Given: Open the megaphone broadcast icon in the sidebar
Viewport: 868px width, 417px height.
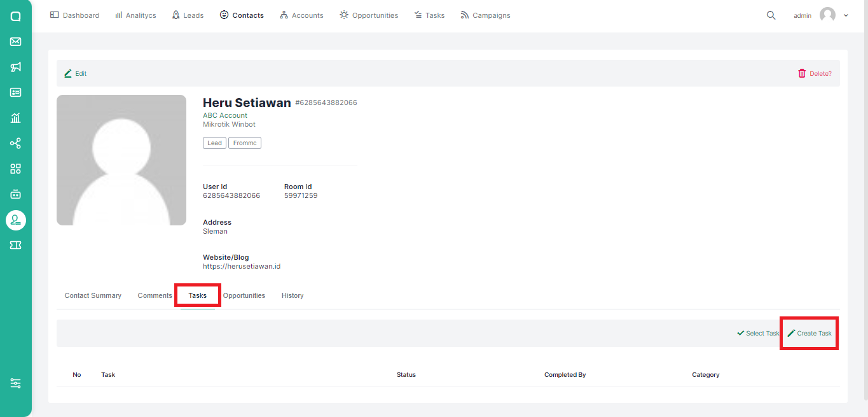Looking at the screenshot, I should [x=16, y=67].
